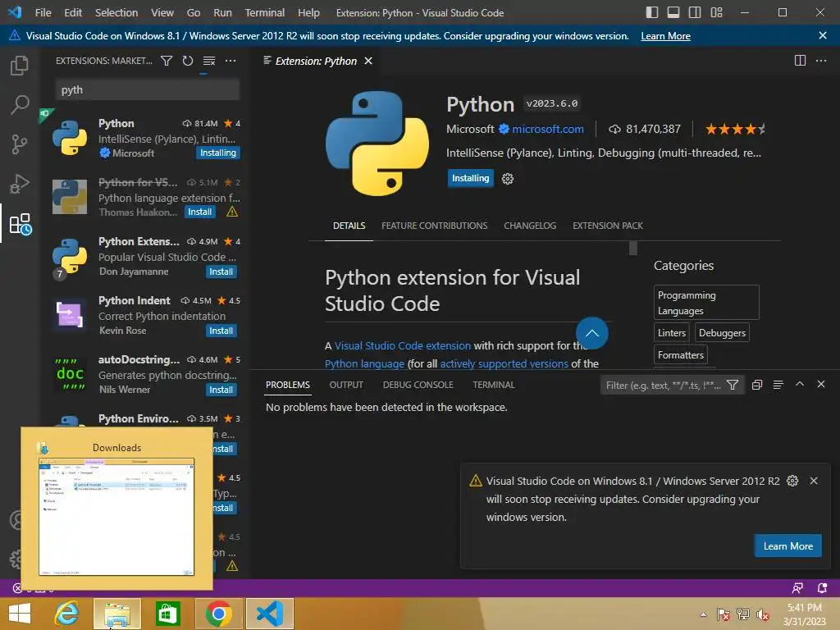
Task: Open the Edit menu
Action: point(73,12)
